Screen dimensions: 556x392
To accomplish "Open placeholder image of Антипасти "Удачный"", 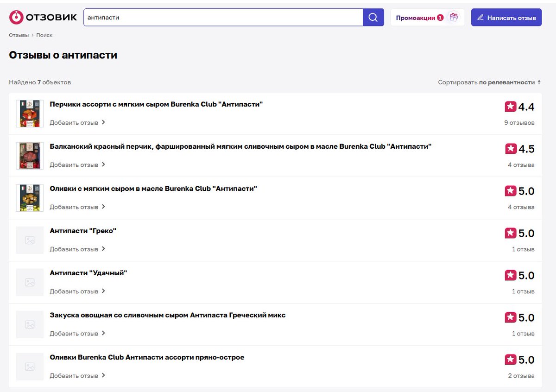I will coord(30,282).
